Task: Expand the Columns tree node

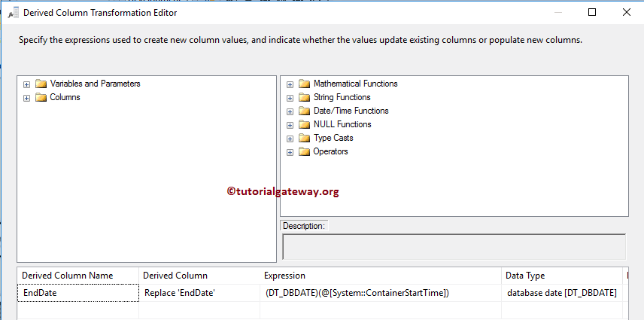Action: point(26,98)
